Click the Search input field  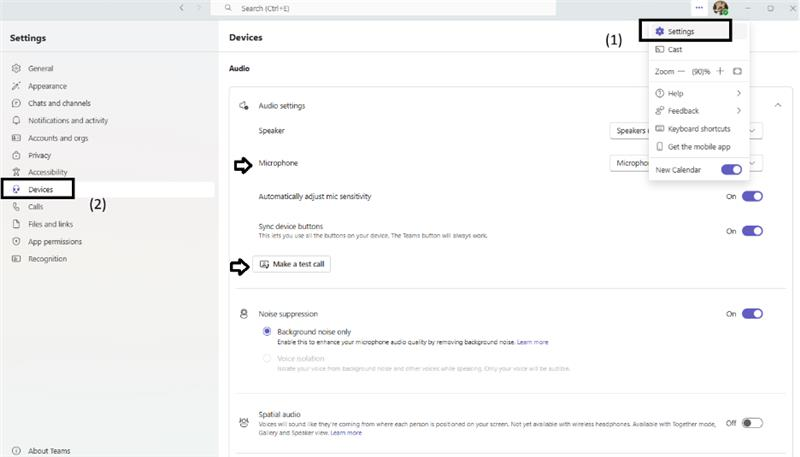point(383,8)
